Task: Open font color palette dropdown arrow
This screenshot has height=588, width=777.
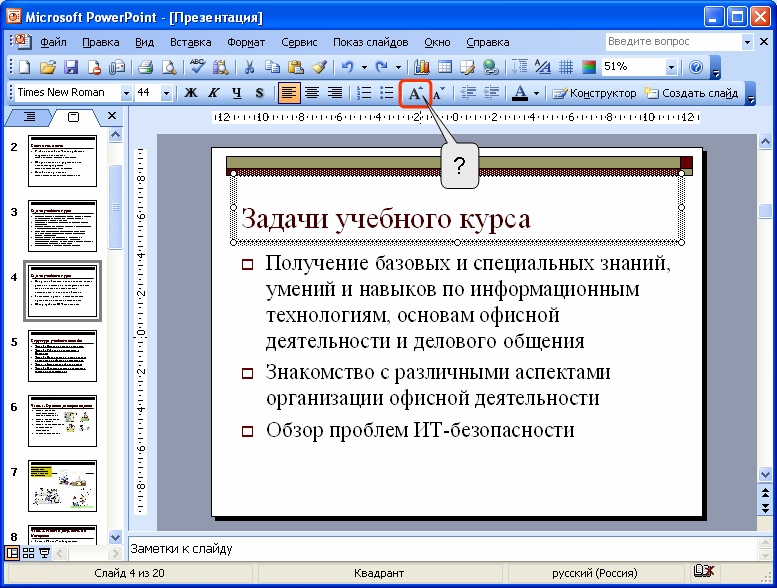Action: coord(536,93)
